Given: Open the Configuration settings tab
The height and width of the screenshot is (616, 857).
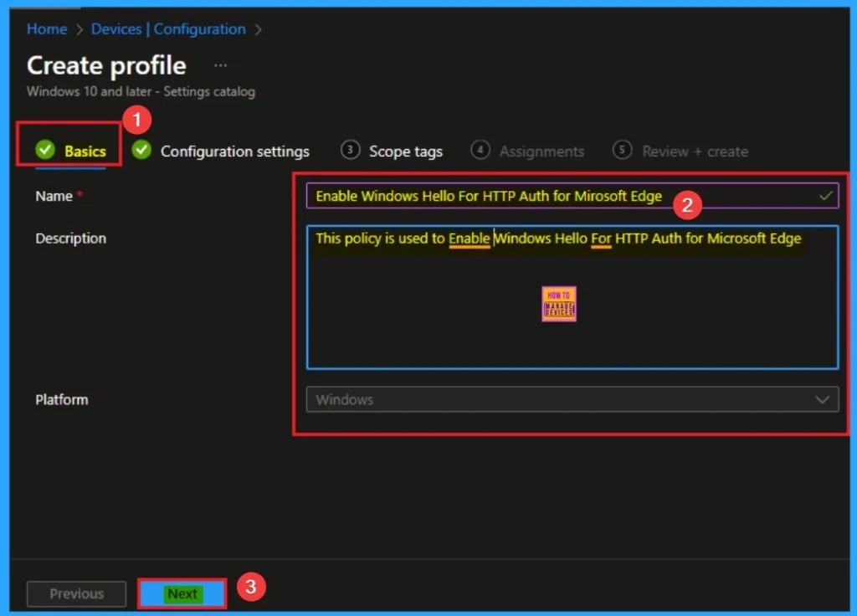Looking at the screenshot, I should point(234,151).
